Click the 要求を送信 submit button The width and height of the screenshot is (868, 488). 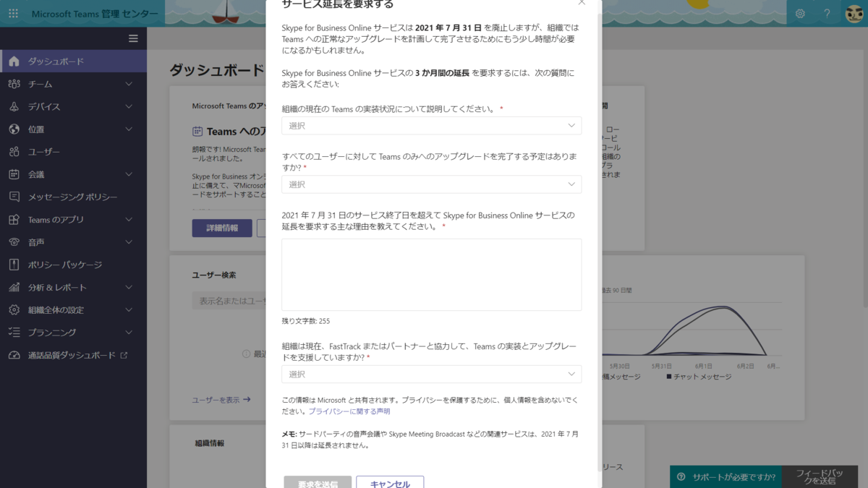(318, 482)
